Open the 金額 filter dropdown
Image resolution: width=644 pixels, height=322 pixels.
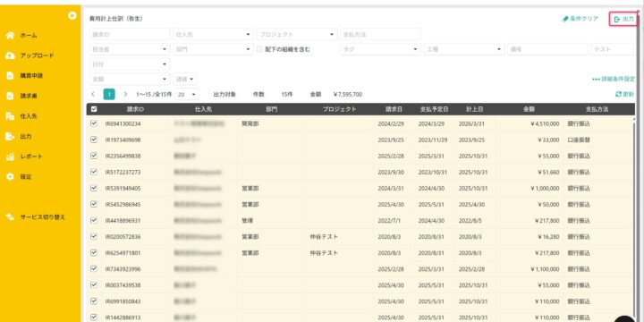pyautogui.click(x=130, y=79)
